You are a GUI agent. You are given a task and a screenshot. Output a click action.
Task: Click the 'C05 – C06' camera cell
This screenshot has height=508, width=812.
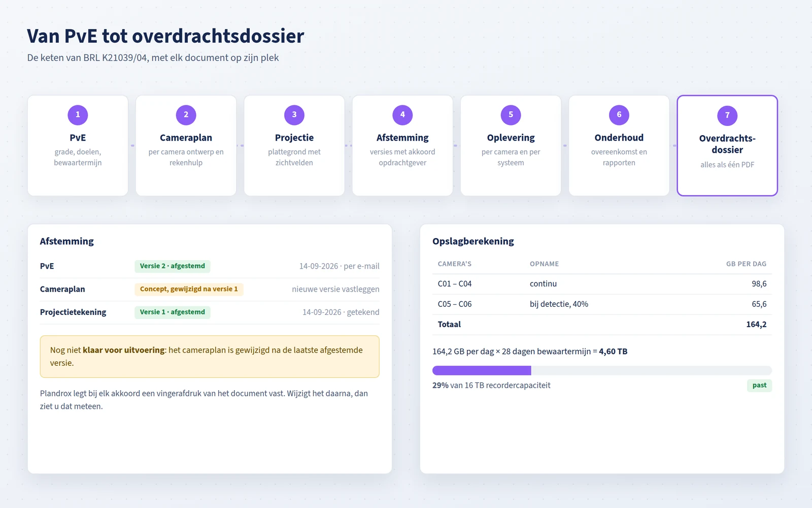click(455, 304)
